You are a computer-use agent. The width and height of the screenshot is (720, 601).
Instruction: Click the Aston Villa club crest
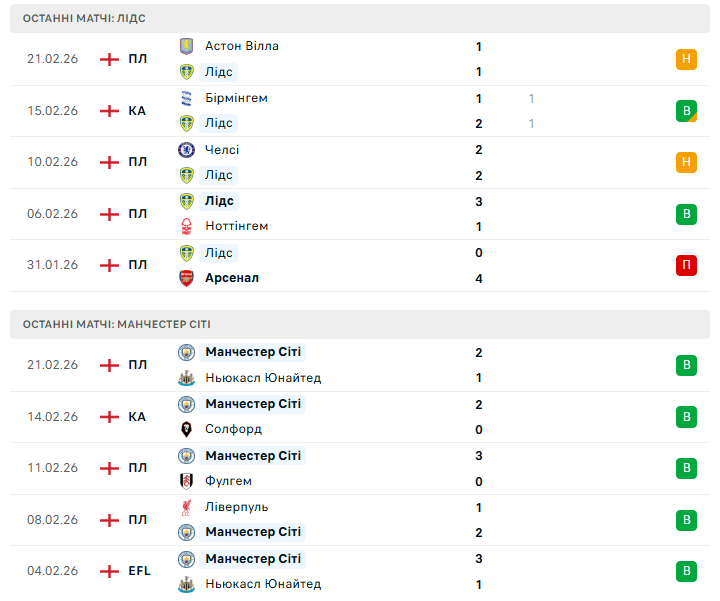(x=186, y=46)
